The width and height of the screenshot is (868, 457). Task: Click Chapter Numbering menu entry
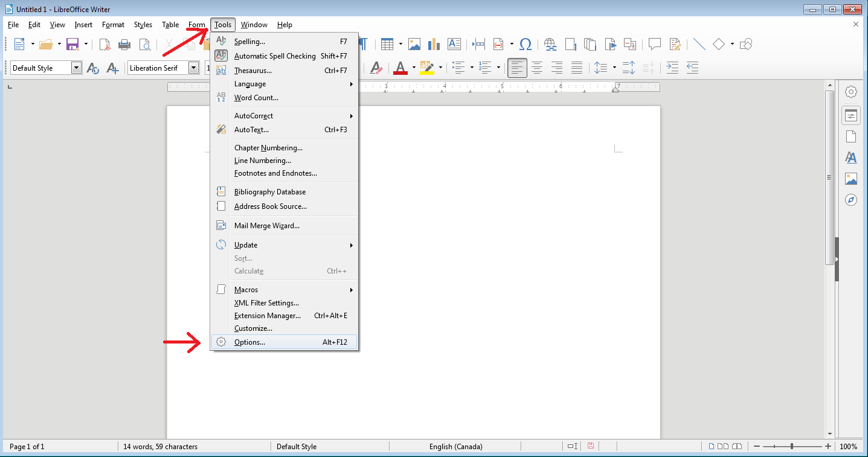coord(285,148)
